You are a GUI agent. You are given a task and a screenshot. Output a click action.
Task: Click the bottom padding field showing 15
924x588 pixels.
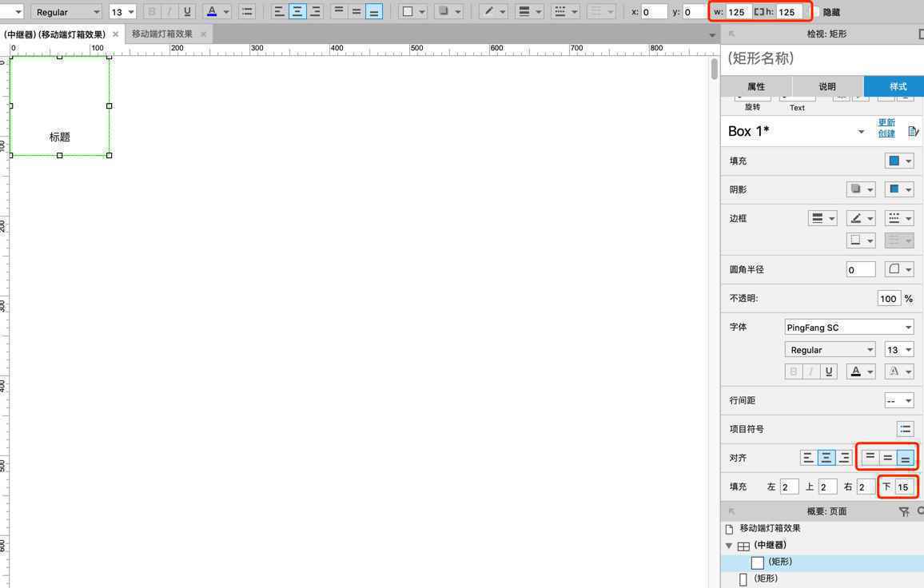click(905, 487)
